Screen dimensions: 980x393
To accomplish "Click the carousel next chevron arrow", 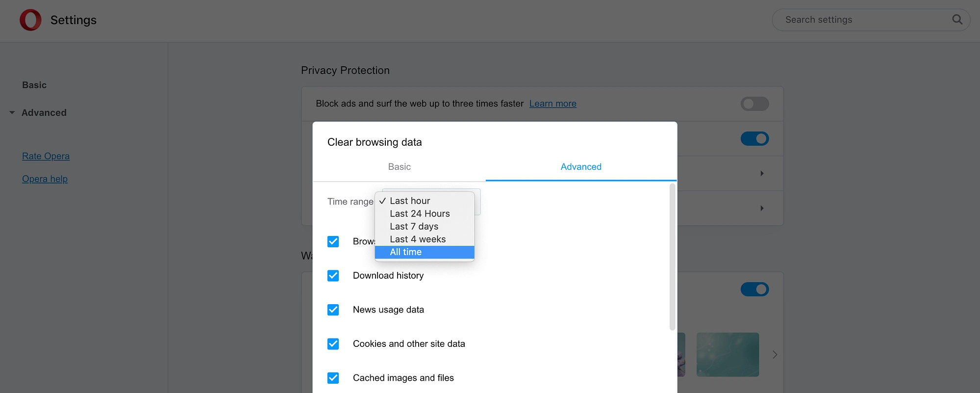I will click(775, 355).
